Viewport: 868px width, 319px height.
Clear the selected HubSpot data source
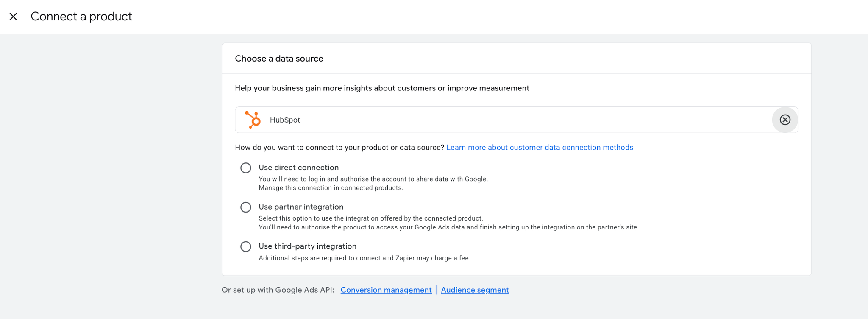(x=785, y=120)
